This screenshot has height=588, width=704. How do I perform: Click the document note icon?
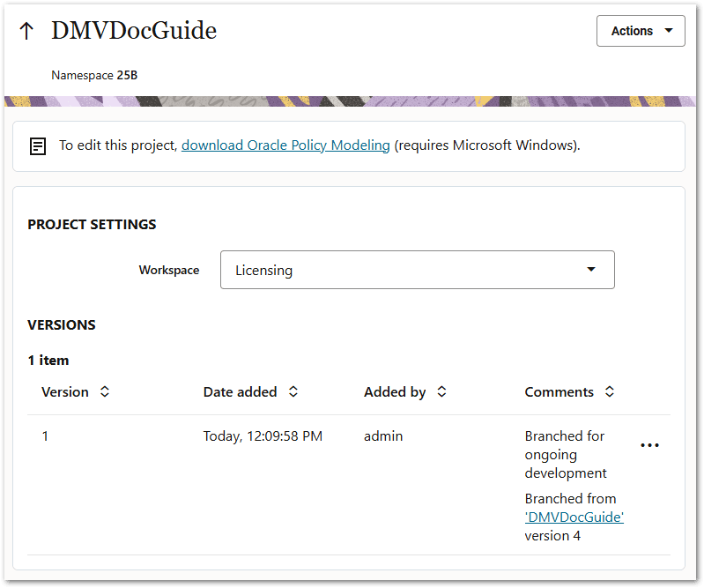(x=38, y=146)
